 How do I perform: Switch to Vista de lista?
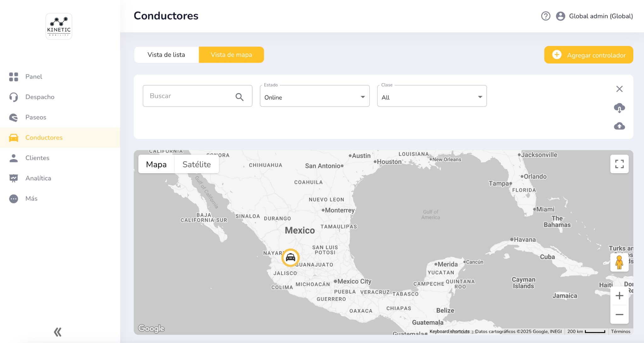[x=166, y=55]
